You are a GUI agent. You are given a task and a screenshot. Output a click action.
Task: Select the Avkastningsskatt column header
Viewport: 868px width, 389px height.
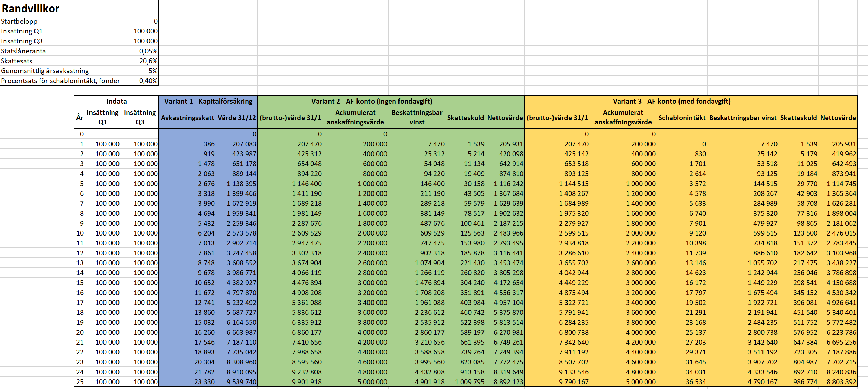(x=187, y=118)
